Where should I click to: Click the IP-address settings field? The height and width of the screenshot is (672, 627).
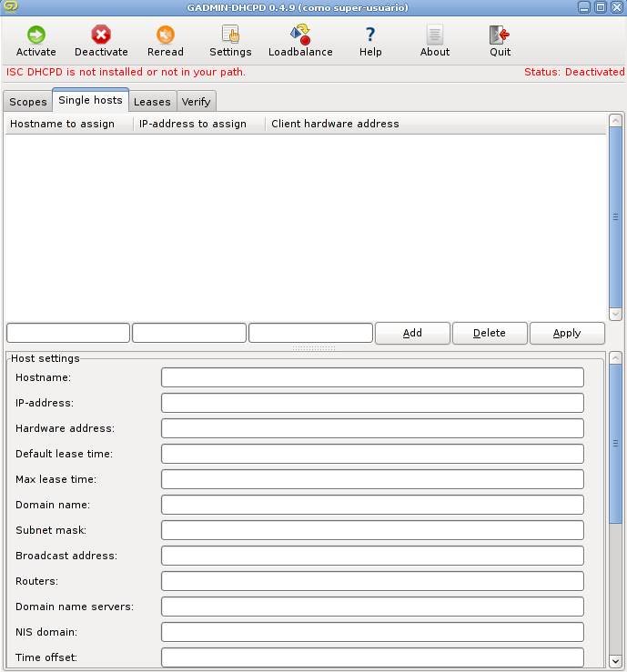[372, 403]
